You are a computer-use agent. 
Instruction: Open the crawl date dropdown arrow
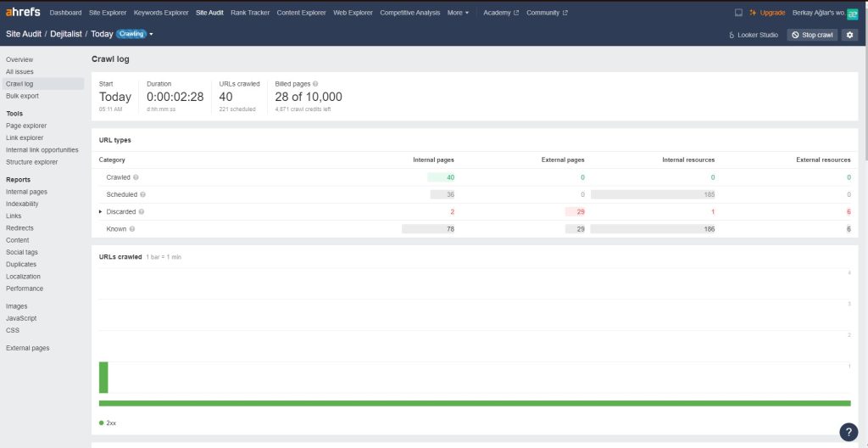point(151,35)
